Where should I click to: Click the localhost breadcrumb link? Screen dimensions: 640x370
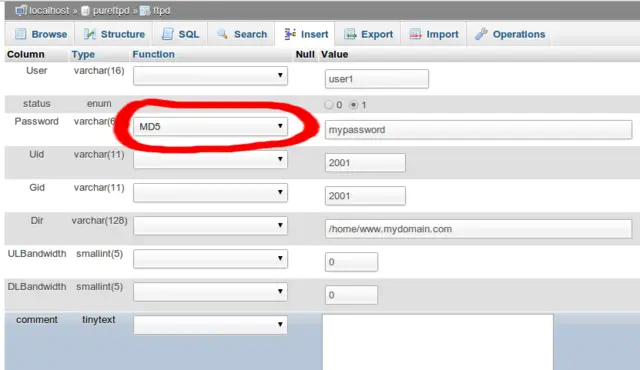(x=49, y=11)
